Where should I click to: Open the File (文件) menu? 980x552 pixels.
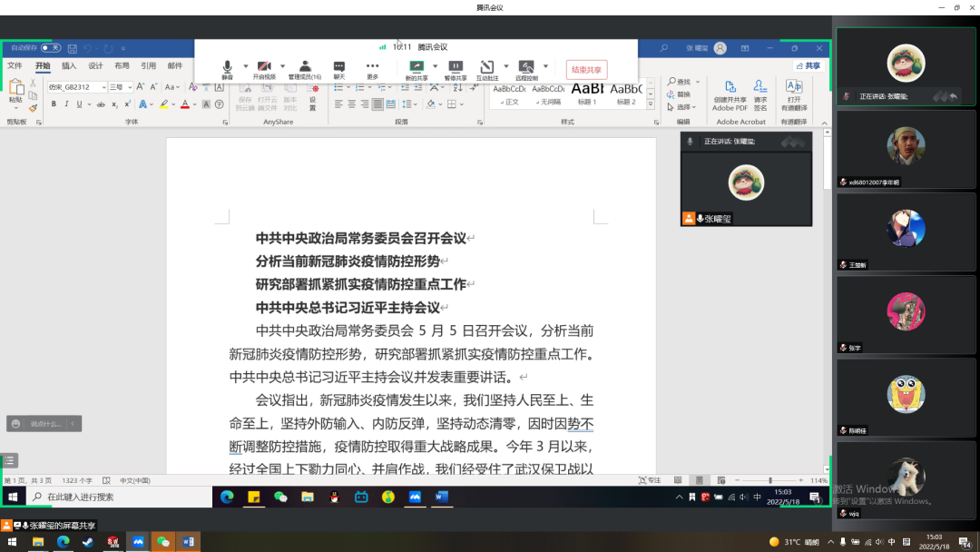tap(15, 65)
